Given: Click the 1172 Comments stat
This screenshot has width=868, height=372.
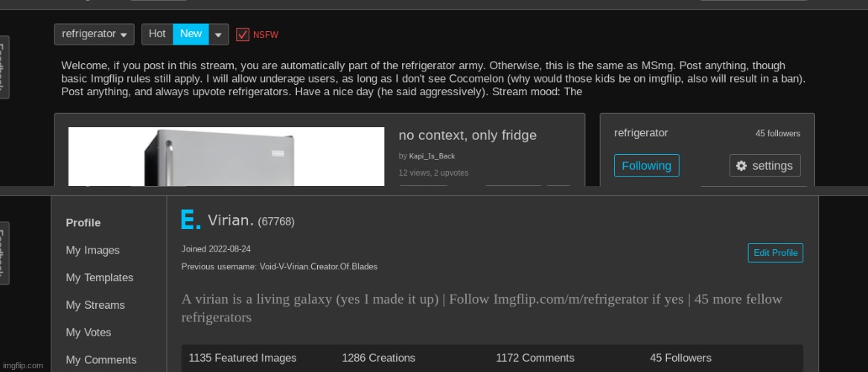Looking at the screenshot, I should pos(535,358).
